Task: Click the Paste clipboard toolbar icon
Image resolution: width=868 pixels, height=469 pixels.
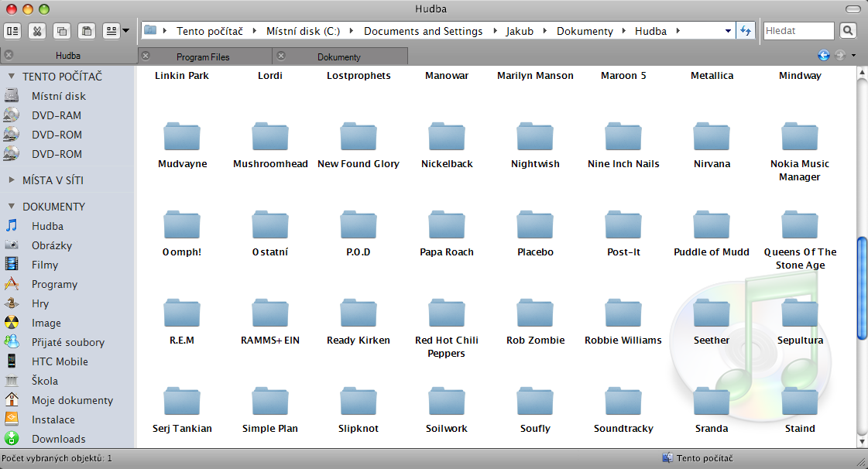Action: (x=87, y=31)
